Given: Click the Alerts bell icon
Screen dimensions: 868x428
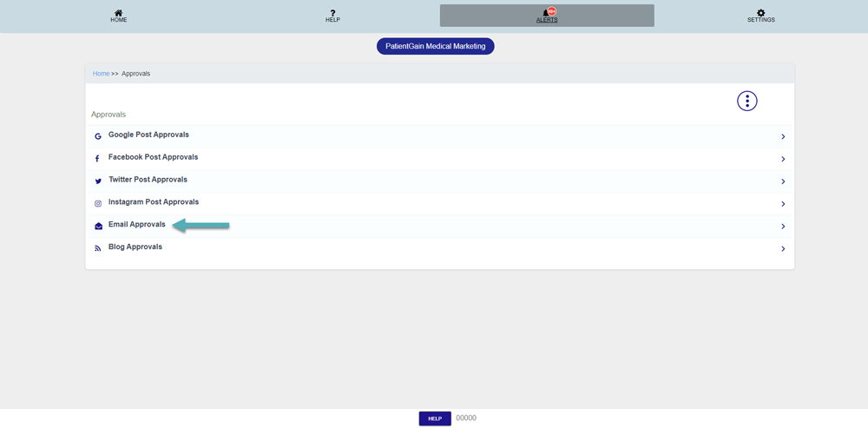Looking at the screenshot, I should 546,13.
